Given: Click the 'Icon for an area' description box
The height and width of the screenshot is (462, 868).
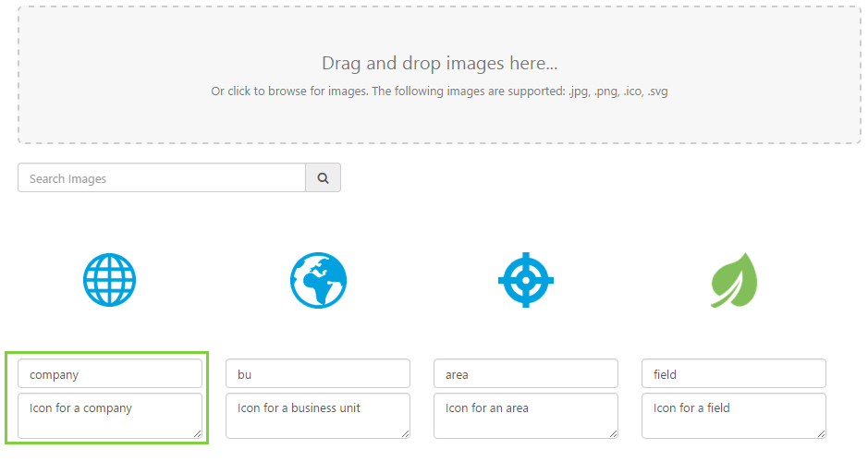Looking at the screenshot, I should click(526, 415).
